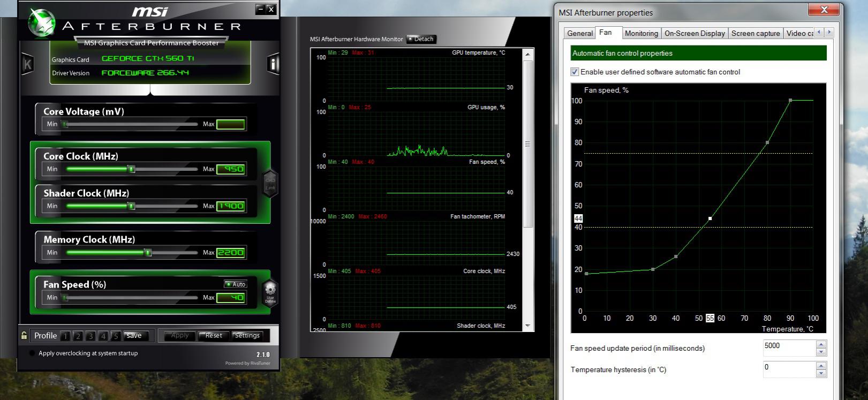Click the Fan speed update period field

click(789, 348)
